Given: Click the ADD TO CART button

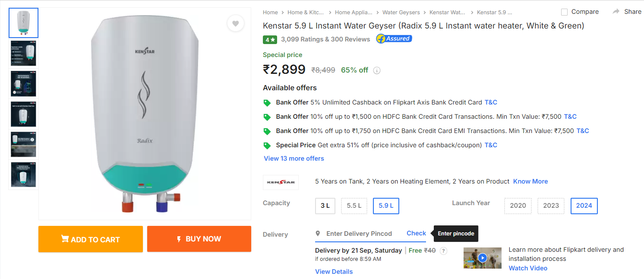Looking at the screenshot, I should [x=91, y=239].
